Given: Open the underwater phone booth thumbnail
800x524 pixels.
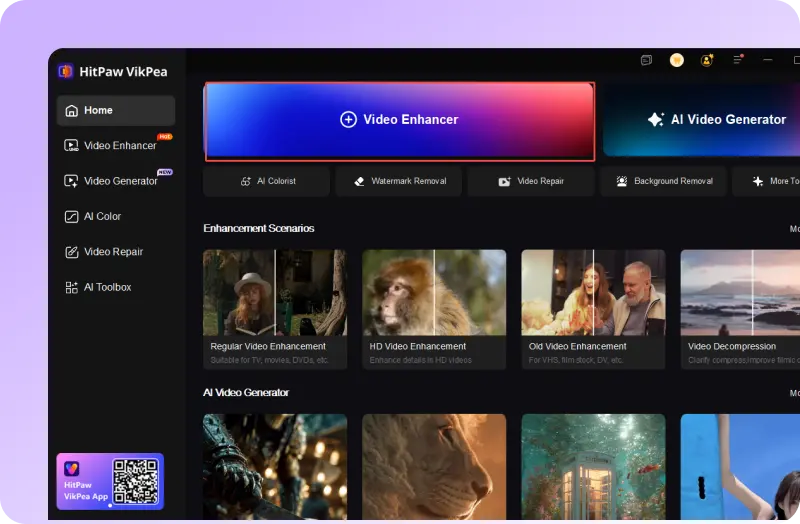Looking at the screenshot, I should (593, 467).
